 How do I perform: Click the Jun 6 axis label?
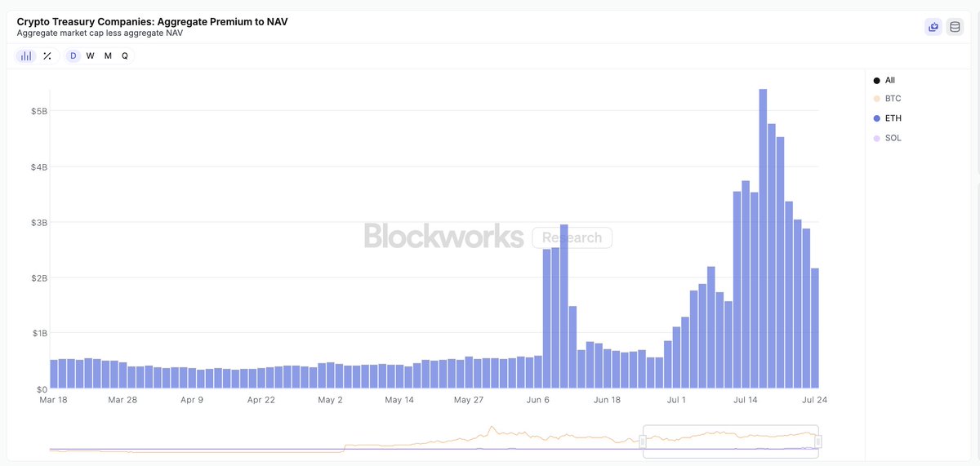pyautogui.click(x=539, y=400)
